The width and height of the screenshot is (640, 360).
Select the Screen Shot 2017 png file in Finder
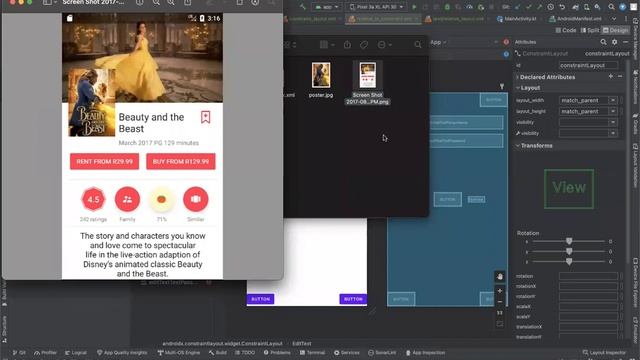click(x=367, y=75)
